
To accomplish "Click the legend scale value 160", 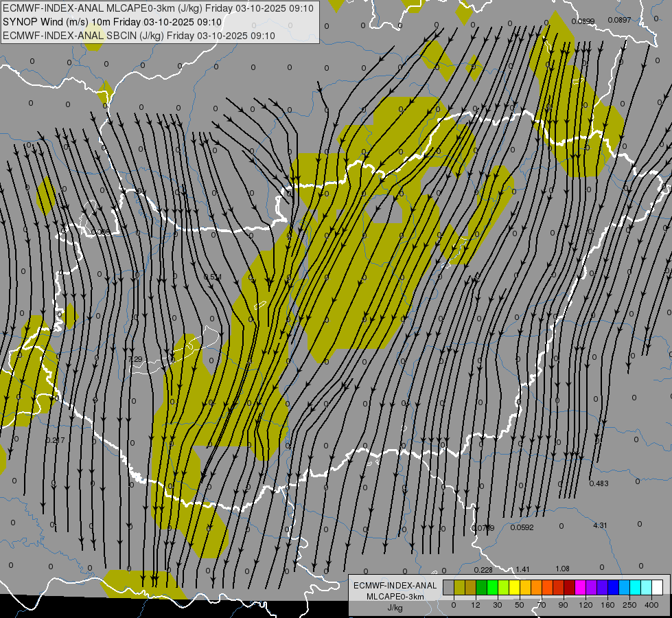I will (x=607, y=605).
